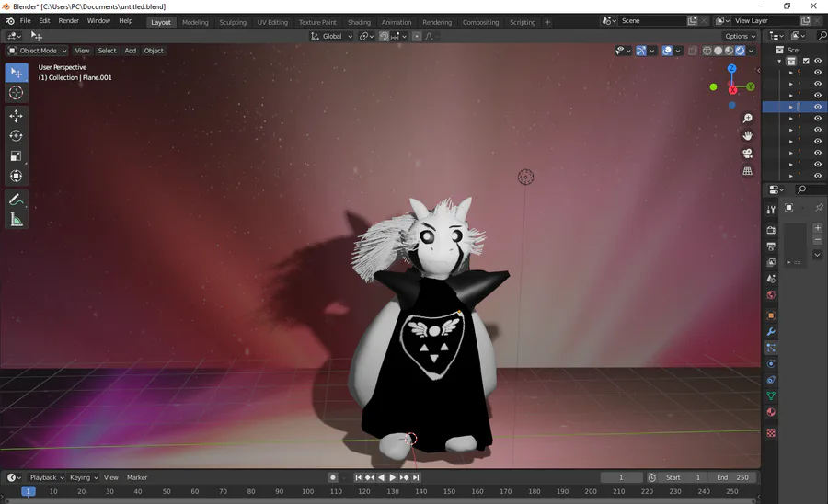Expand the Playback dropdown in timeline
The width and height of the screenshot is (828, 504).
point(47,477)
